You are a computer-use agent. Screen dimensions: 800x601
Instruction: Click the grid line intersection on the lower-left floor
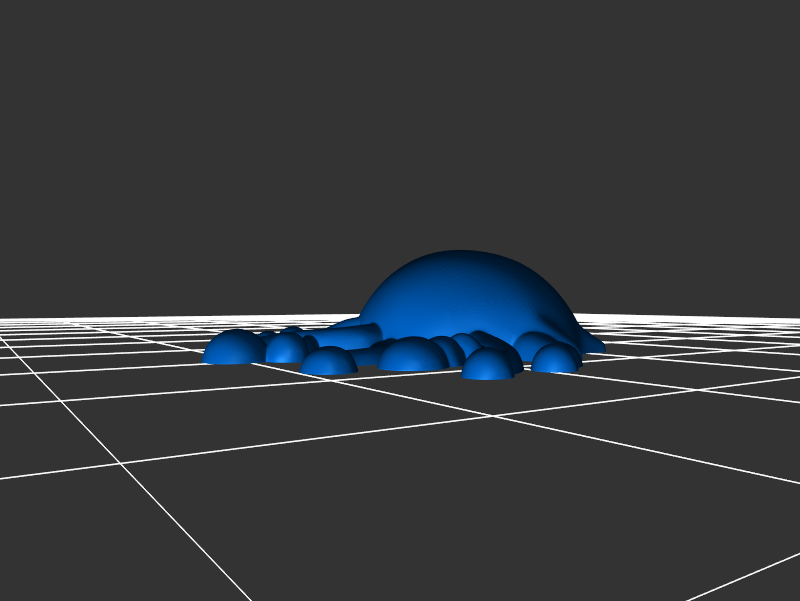pyautogui.click(x=120, y=463)
